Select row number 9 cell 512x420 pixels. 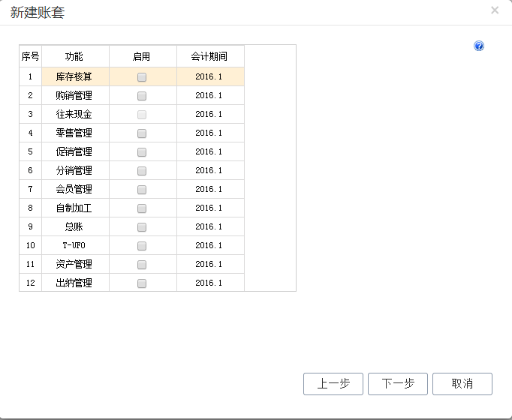tap(30, 226)
